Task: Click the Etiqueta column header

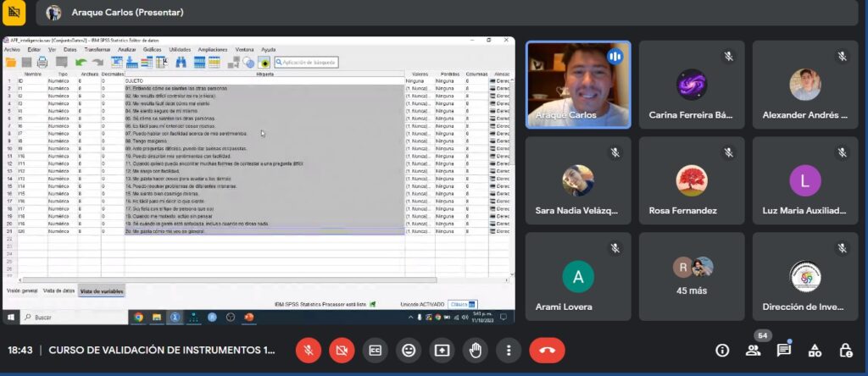Action: (x=264, y=74)
